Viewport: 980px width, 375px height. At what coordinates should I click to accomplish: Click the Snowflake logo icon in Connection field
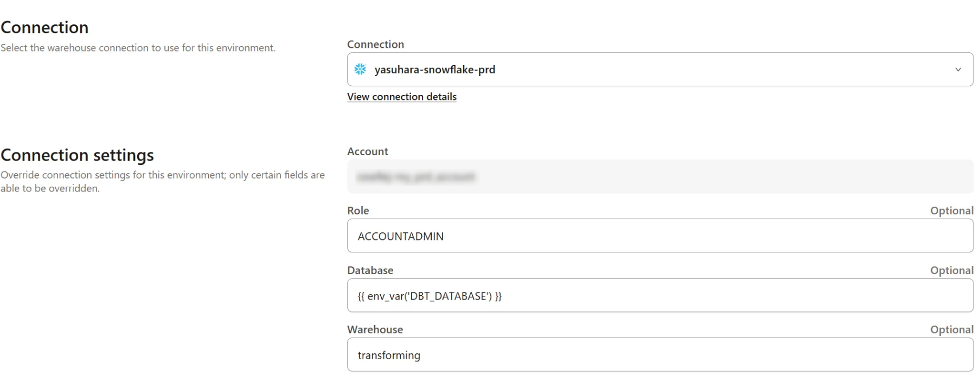[360, 69]
